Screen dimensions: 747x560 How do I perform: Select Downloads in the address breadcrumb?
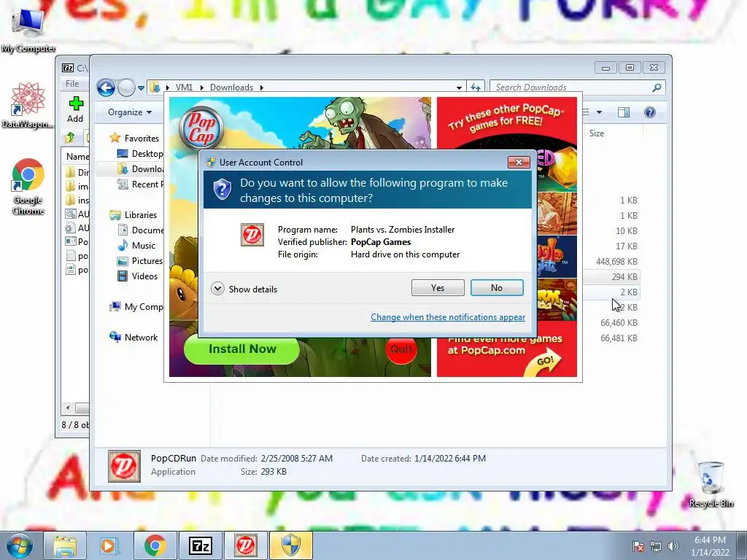point(231,87)
